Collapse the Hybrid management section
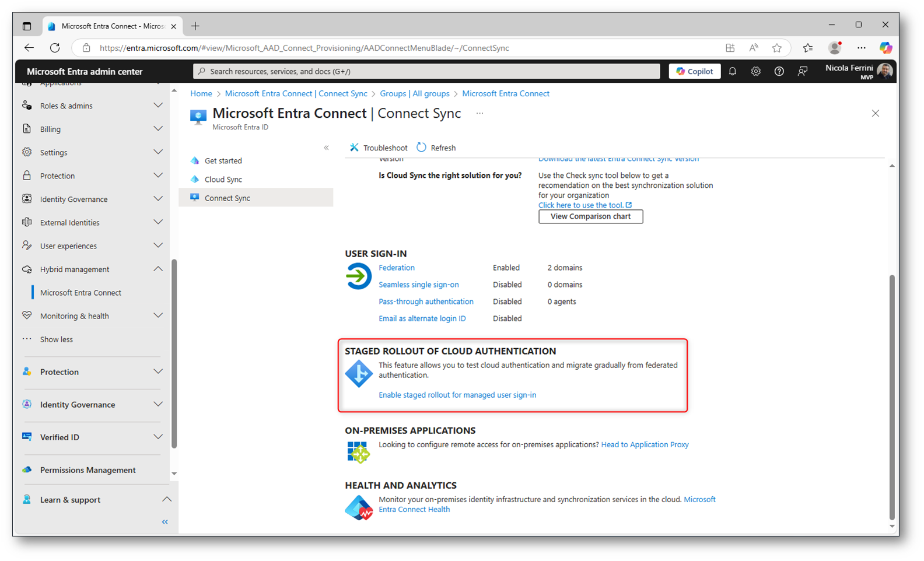 tap(93, 269)
